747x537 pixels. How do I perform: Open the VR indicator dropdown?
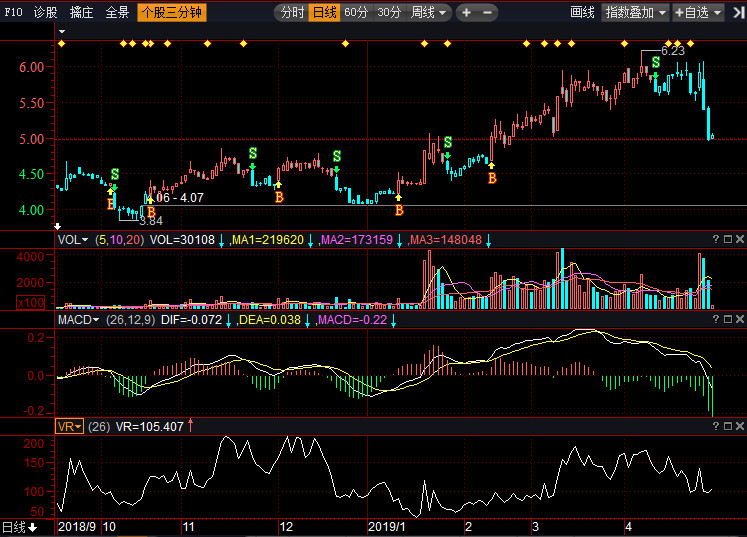tap(70, 426)
